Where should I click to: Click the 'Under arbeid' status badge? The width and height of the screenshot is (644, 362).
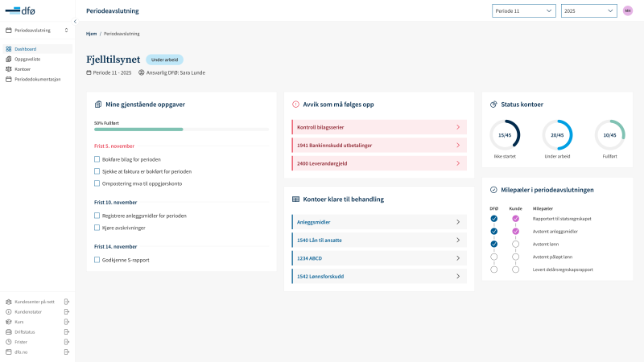tap(165, 60)
